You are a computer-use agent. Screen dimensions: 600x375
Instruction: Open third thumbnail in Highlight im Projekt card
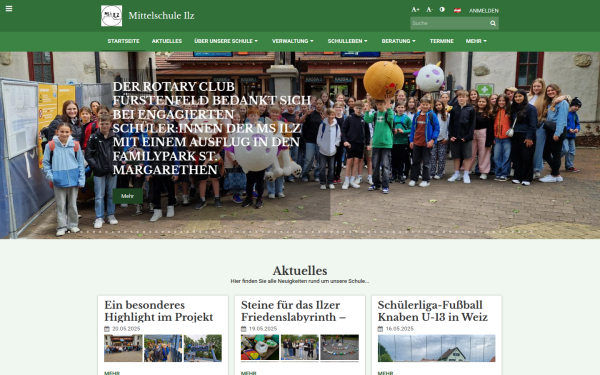coord(203,348)
